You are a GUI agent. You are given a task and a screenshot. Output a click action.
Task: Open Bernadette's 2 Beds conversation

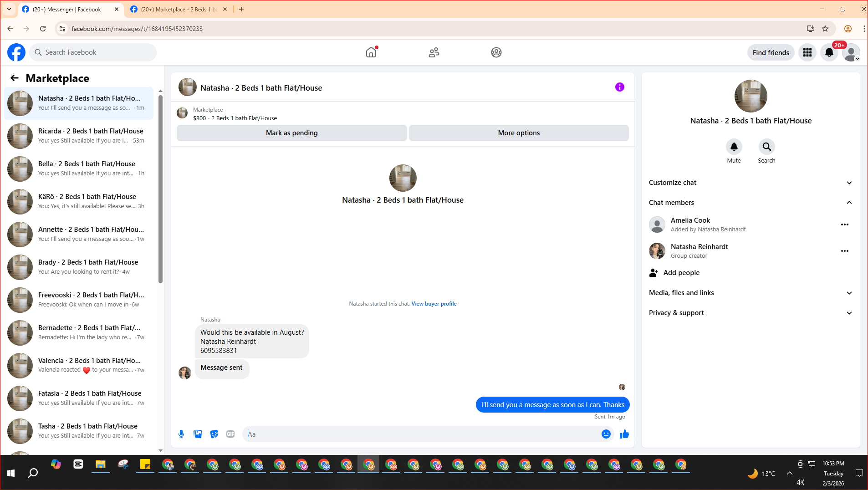coord(79,332)
